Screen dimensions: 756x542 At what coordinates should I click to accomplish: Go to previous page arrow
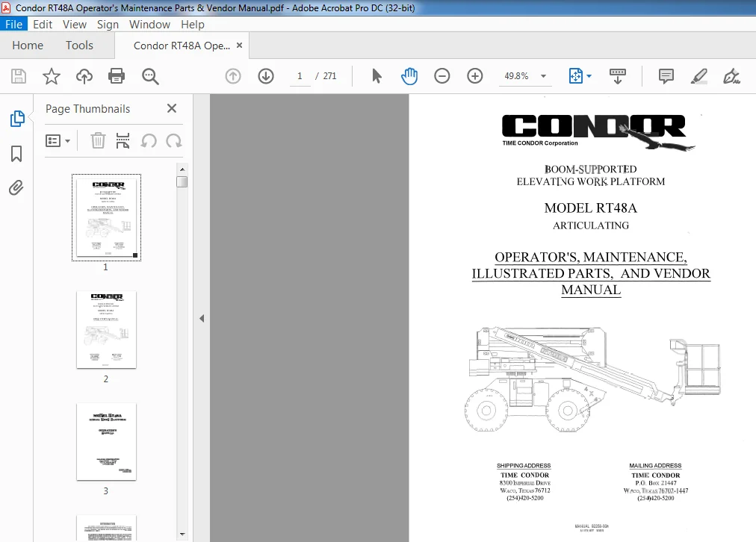[x=233, y=76]
